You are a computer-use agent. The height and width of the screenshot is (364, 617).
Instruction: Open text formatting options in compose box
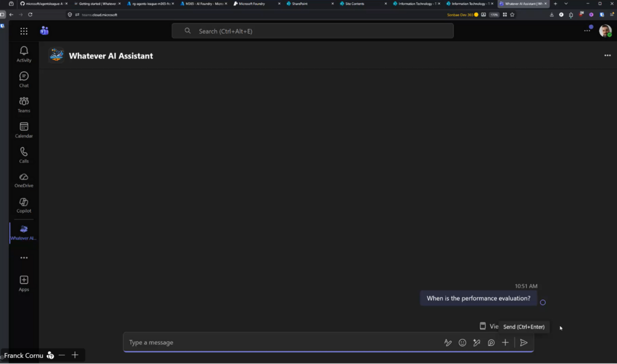448,342
